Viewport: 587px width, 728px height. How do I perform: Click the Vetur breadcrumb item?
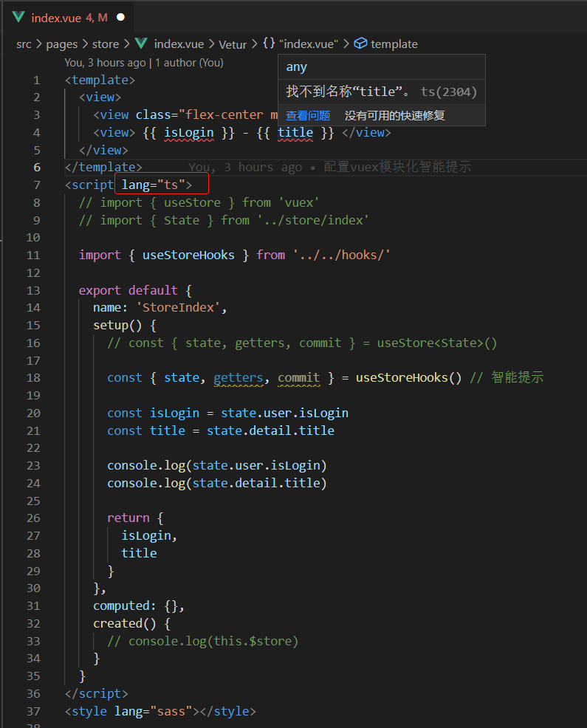click(x=233, y=44)
